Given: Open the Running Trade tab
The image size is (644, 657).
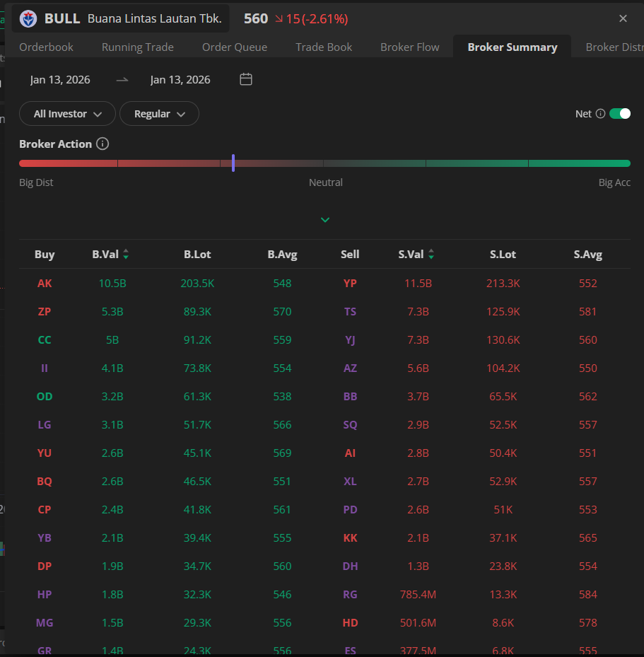Looking at the screenshot, I should 137,47.
